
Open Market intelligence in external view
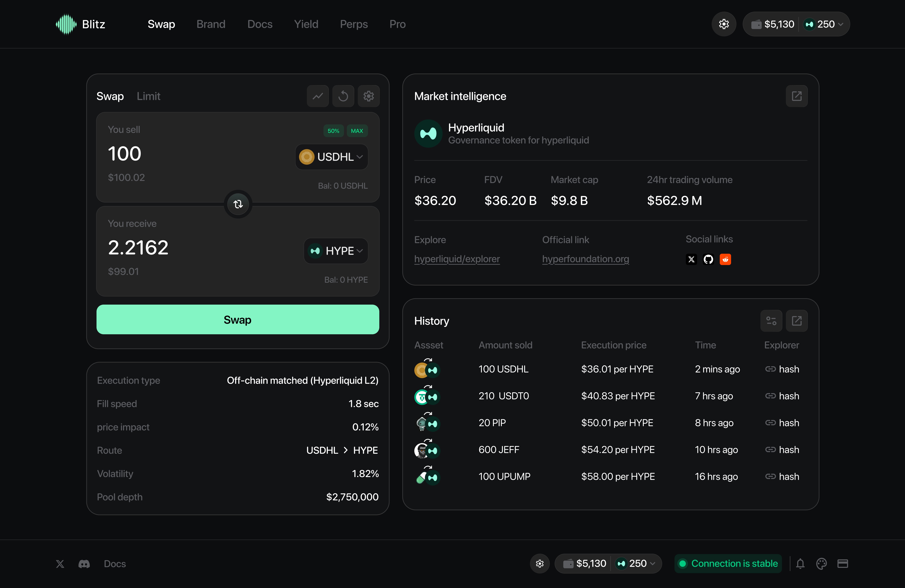coord(796,96)
